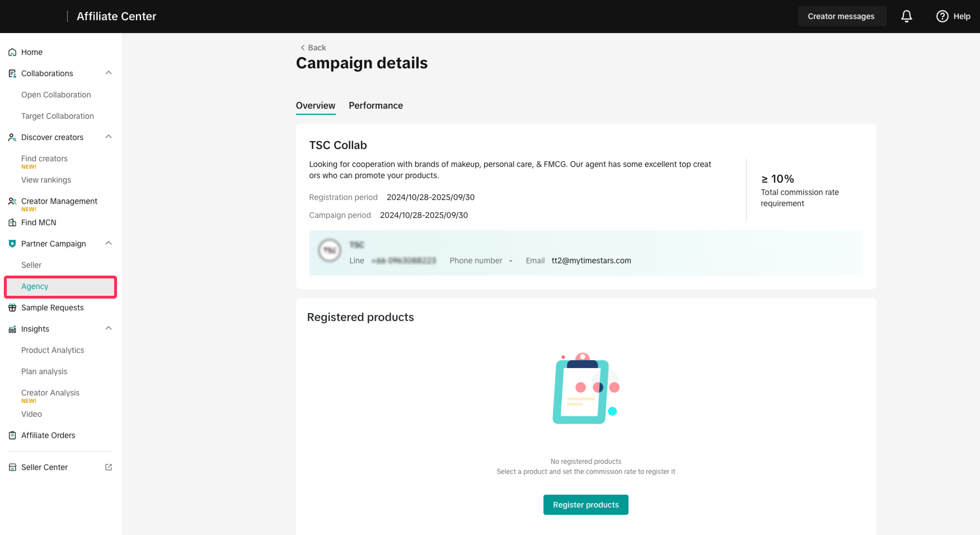Screen dimensions: 980x535
Task: Open Product Analytics under Insights
Action: [53, 350]
